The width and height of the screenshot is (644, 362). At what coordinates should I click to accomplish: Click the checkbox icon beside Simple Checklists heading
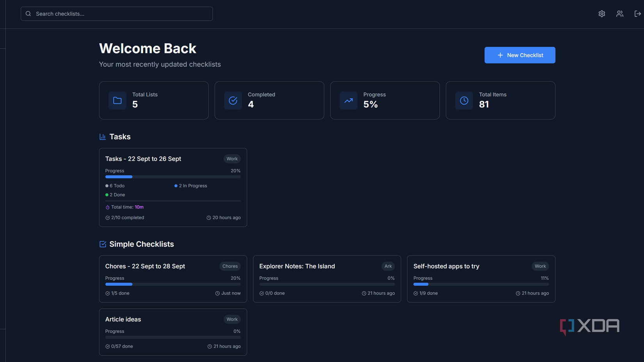pos(102,244)
